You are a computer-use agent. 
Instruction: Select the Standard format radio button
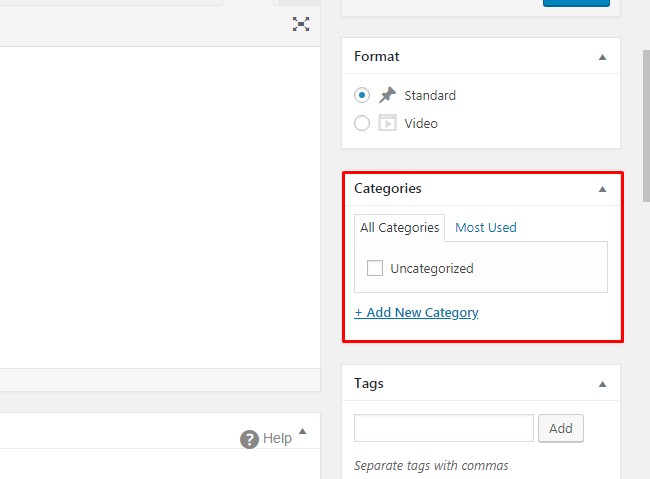(362, 95)
